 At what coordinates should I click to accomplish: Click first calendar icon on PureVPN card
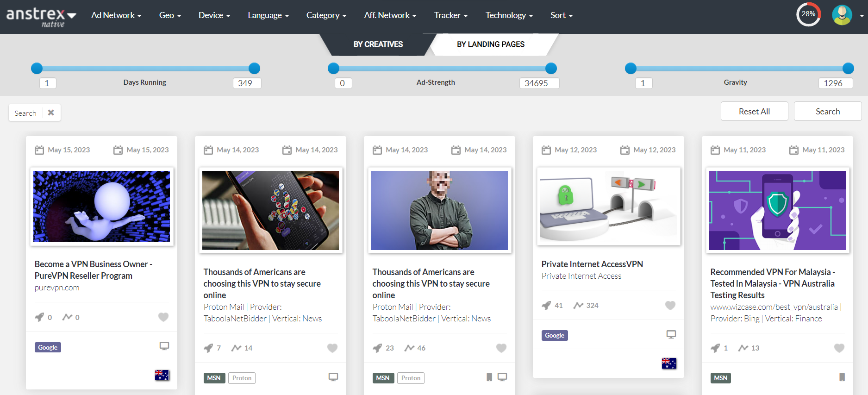click(39, 150)
